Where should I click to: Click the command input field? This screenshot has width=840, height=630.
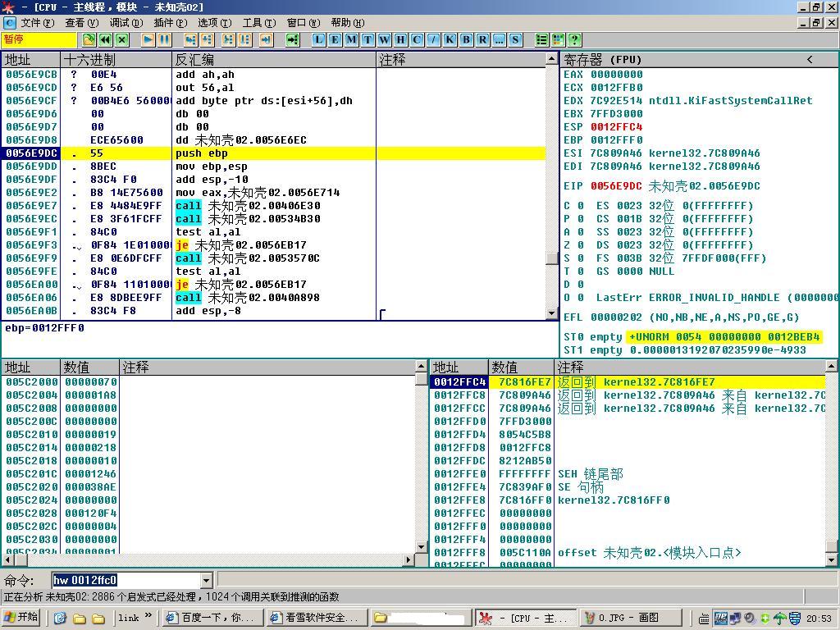pyautogui.click(x=126, y=580)
